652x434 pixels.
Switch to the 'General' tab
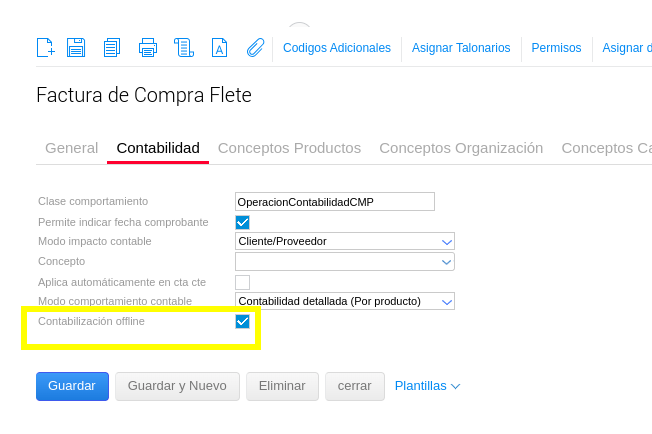tap(72, 148)
